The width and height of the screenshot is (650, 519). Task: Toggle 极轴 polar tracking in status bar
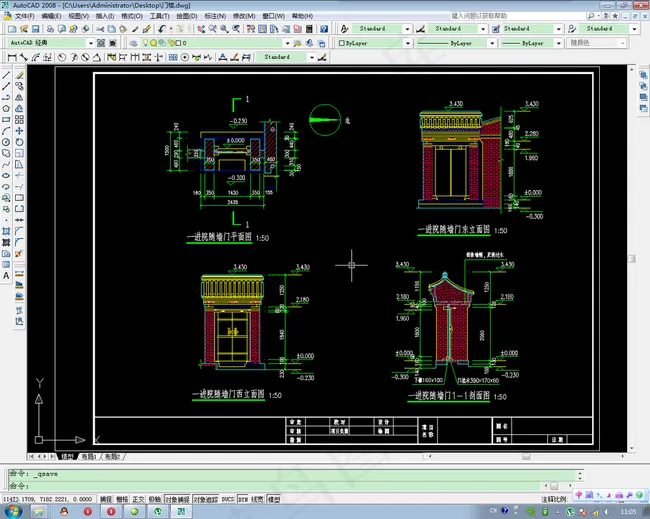point(155,500)
